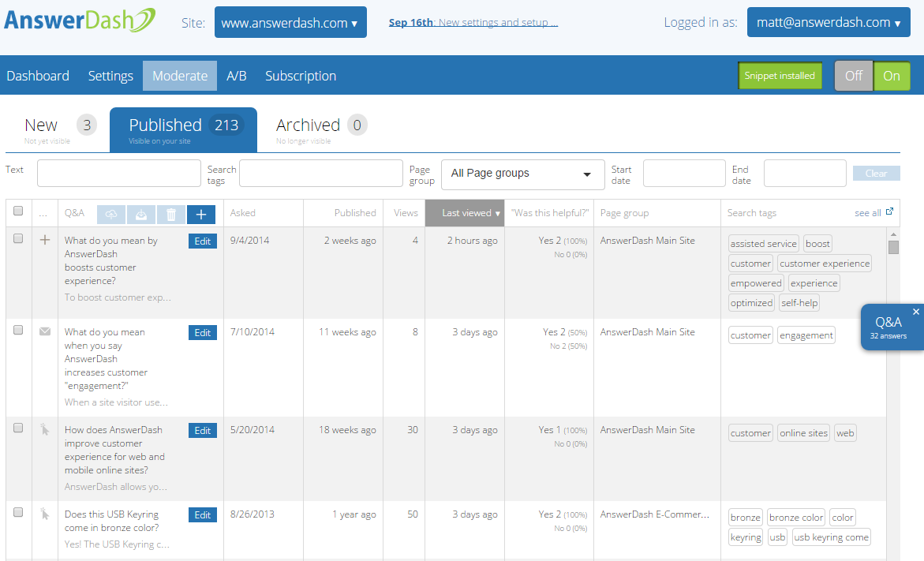This screenshot has width=924, height=561.
Task: Check the box for USB Keyring question
Action: pos(18,512)
